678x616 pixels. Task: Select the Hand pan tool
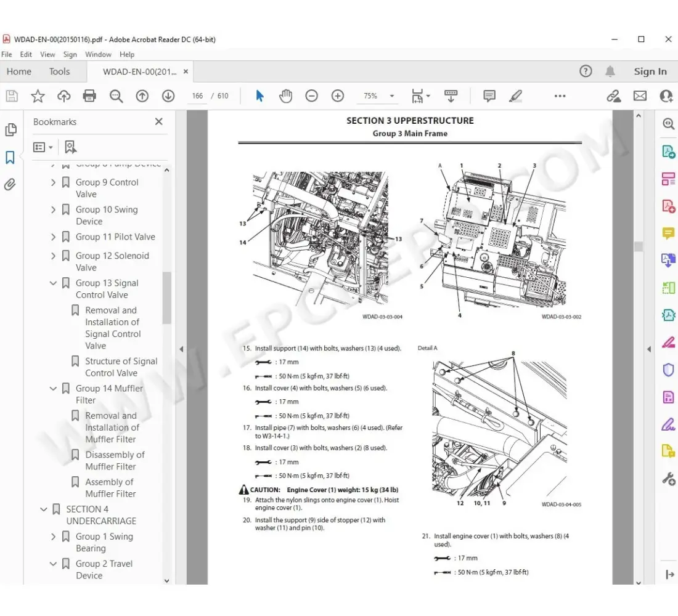285,95
